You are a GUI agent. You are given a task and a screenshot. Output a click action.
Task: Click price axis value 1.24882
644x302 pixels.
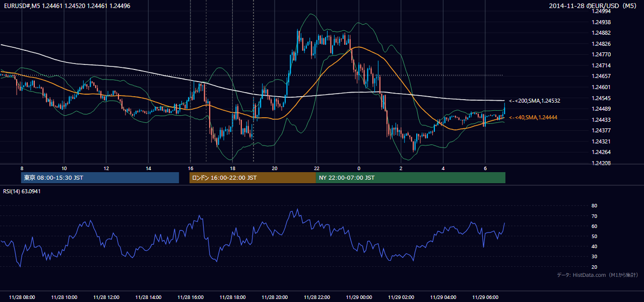pos(602,33)
